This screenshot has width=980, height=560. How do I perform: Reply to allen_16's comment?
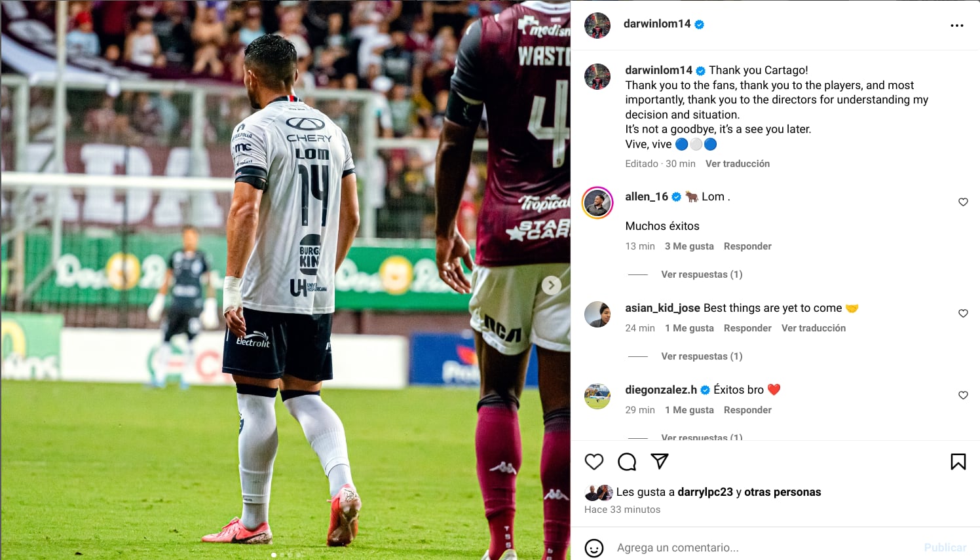pyautogui.click(x=747, y=246)
